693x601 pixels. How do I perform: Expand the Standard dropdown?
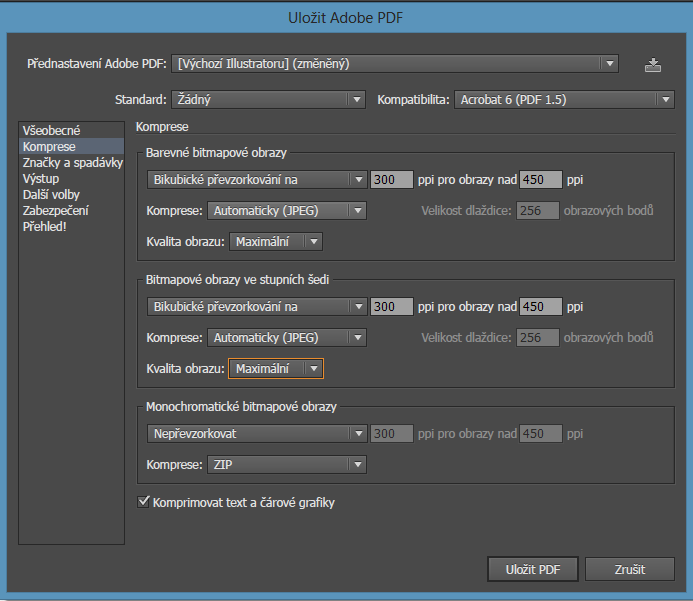click(x=267, y=99)
